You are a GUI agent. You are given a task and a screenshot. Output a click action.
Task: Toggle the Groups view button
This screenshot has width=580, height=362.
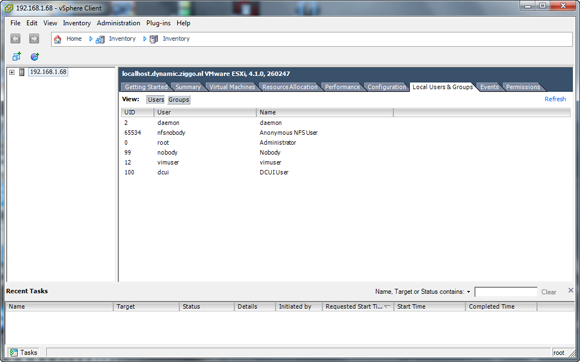[179, 99]
